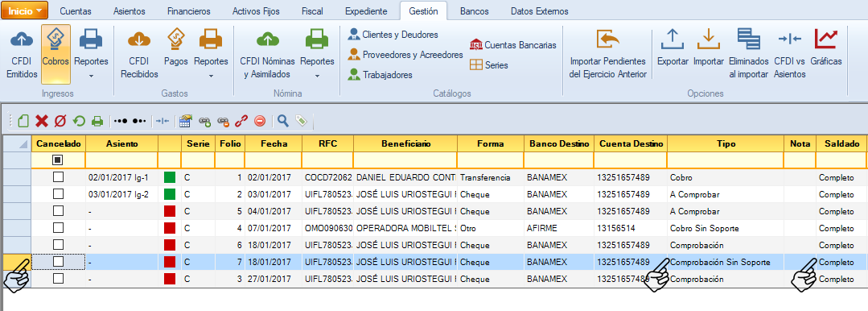Check Cancelado for folio 1 row
Screen dimensions: 868x311
coord(58,177)
